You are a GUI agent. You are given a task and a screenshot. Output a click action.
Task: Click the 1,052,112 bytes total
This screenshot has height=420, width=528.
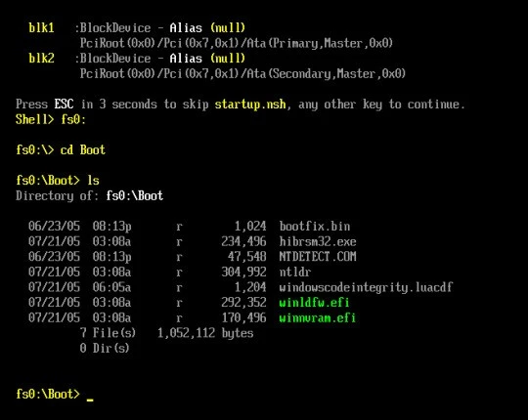[205, 333]
